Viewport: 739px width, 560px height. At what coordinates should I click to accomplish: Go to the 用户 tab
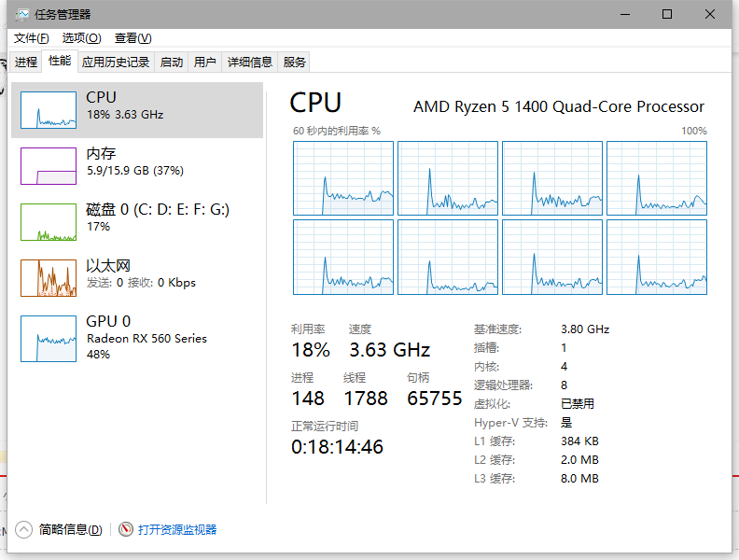click(x=204, y=63)
